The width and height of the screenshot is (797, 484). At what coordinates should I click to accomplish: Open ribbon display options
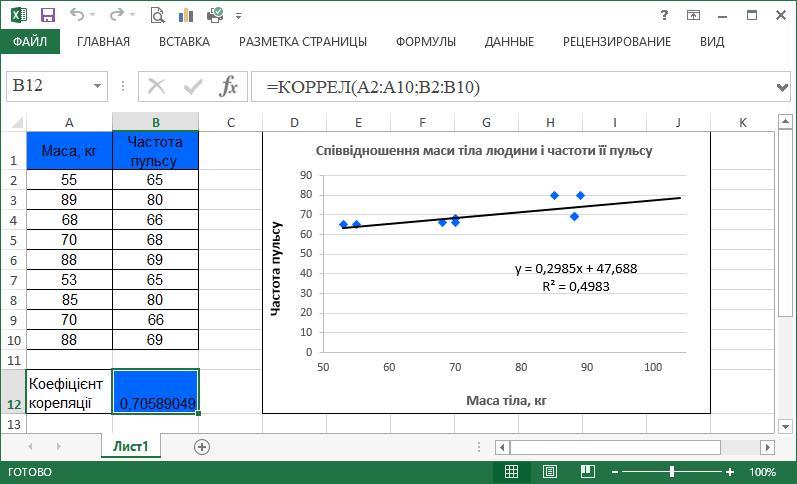[x=693, y=15]
